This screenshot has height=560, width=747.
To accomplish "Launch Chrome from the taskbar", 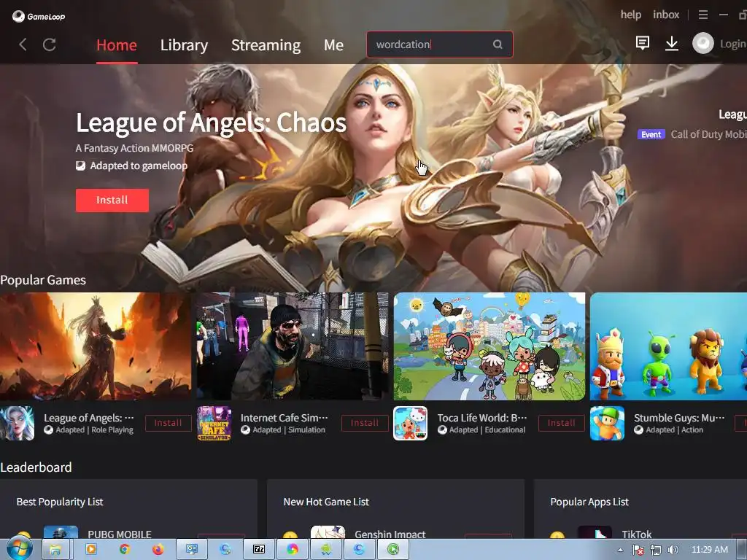I will tap(125, 550).
